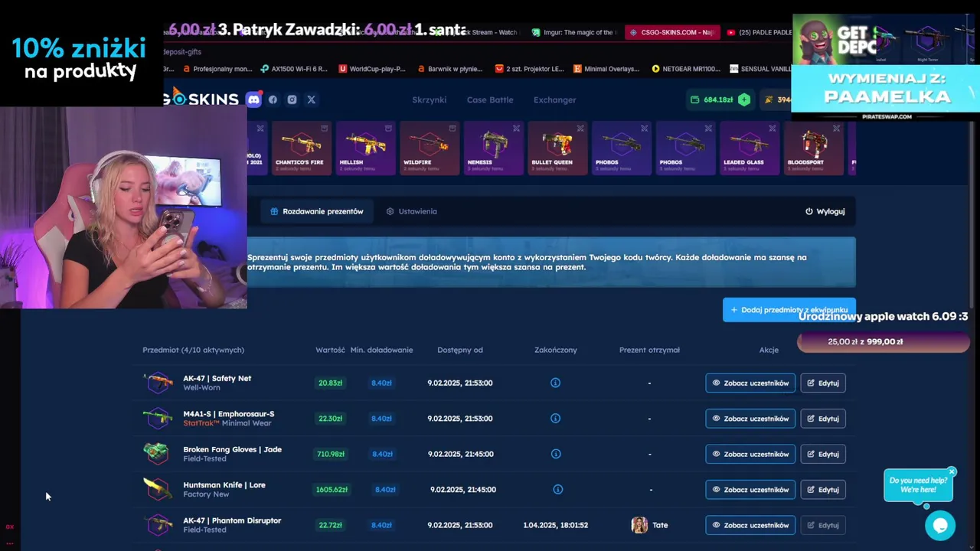View participants for M4A1-S Emphorosaur-S
Screen dimensions: 980x551
point(750,419)
